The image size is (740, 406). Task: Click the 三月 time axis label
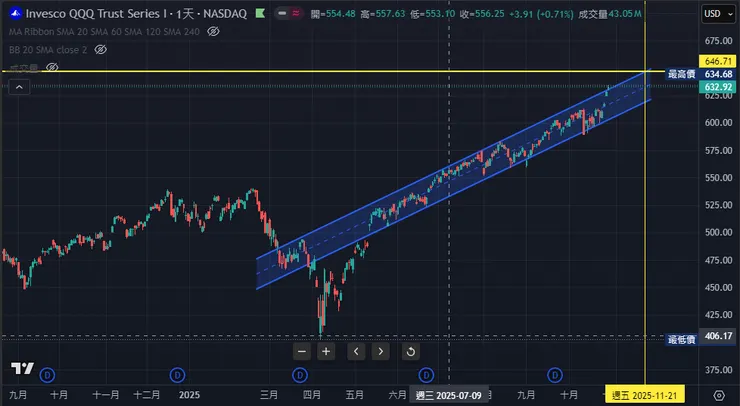[x=269, y=395]
